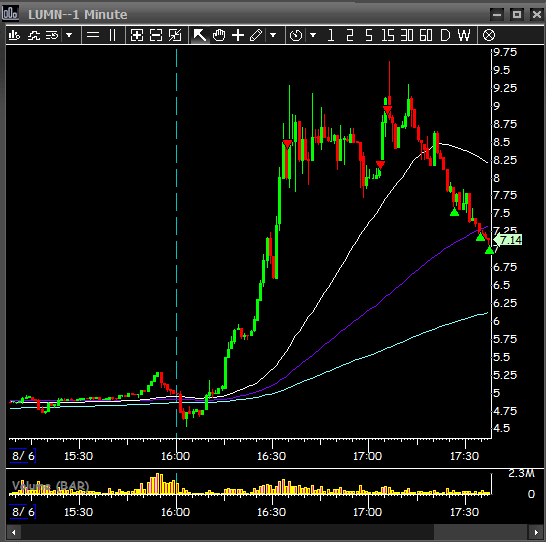Click the 4.5 price axis label
Image resolution: width=546 pixels, height=542 pixels.
coord(501,428)
